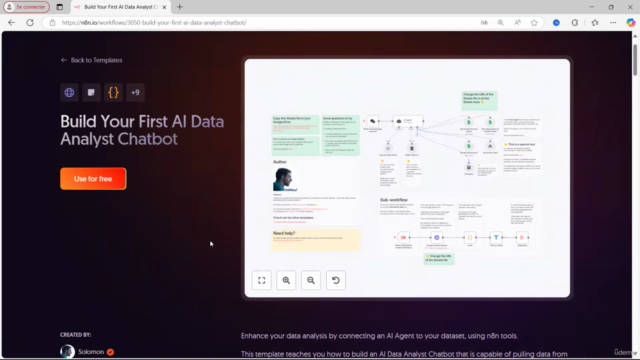Click the Sub-workflow heading in canvas

pyautogui.click(x=394, y=200)
